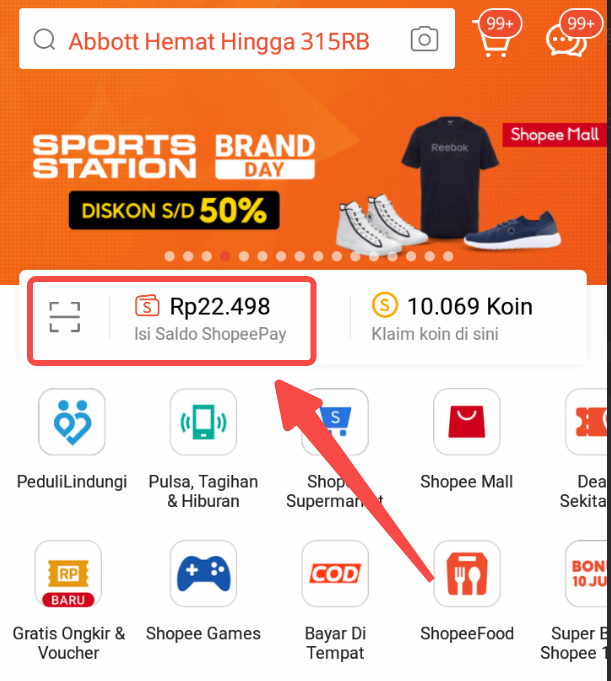Image resolution: width=611 pixels, height=681 pixels.
Task: Select the last banner carousel dot
Action: [448, 256]
